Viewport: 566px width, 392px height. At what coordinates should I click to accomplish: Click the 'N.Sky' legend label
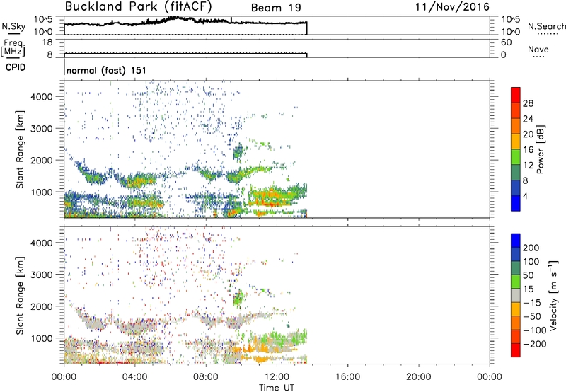[x=13, y=26]
